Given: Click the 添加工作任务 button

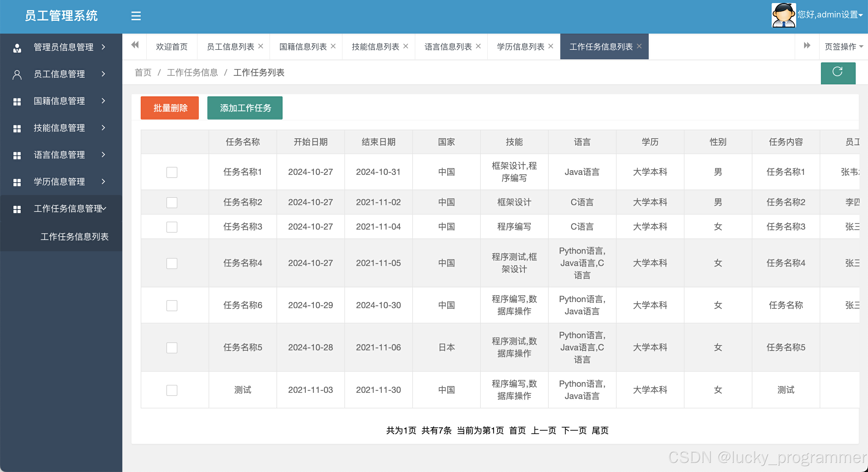Looking at the screenshot, I should [245, 108].
